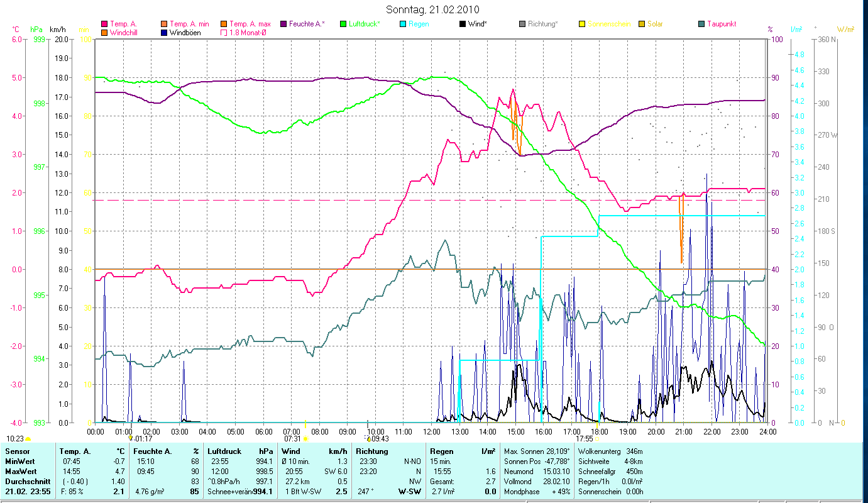Click the Windböen dark blue legend square
The width and height of the screenshot is (868, 503).
click(163, 33)
